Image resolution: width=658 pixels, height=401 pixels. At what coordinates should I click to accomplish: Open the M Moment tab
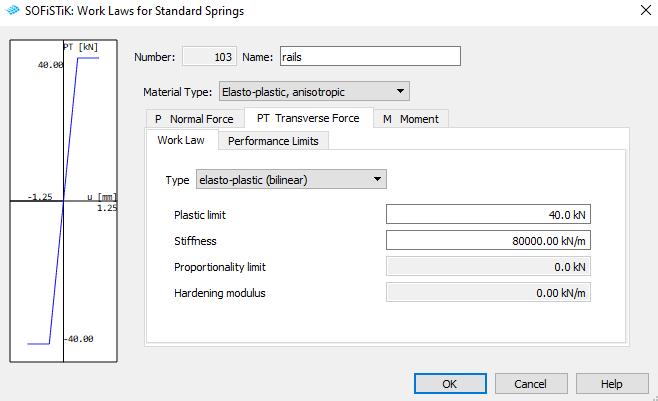click(x=411, y=119)
